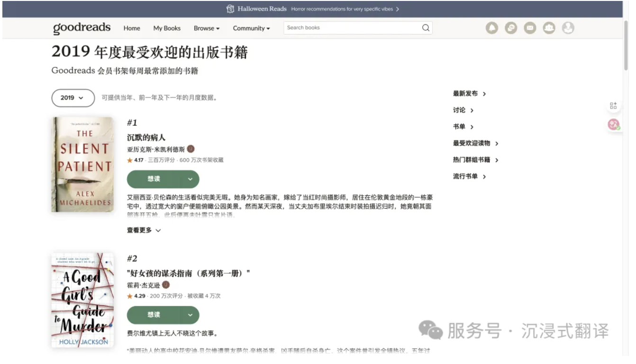Open The Silent Patient cover thumbnail

[82, 164]
